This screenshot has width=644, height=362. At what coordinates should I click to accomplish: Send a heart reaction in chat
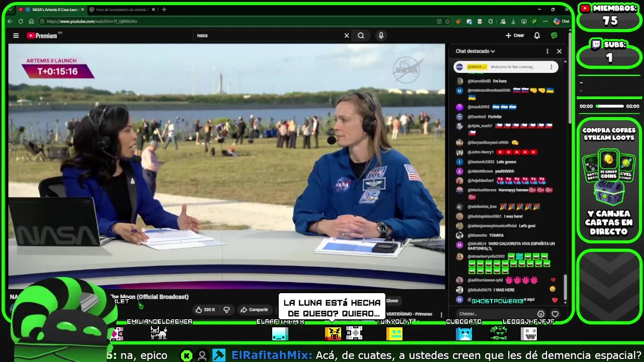point(555,314)
